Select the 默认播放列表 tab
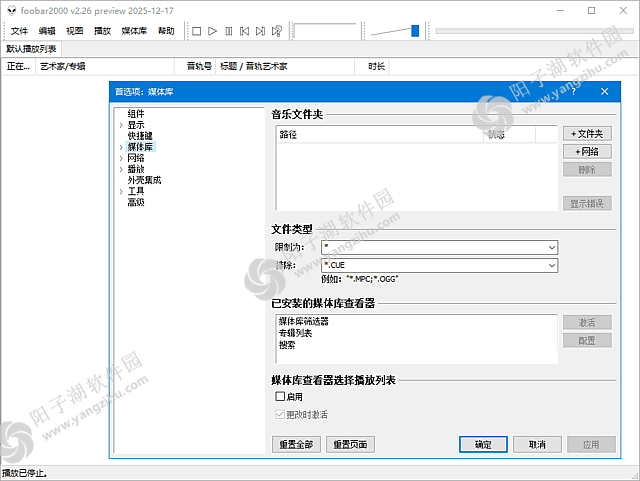The width and height of the screenshot is (640, 481). point(31,49)
